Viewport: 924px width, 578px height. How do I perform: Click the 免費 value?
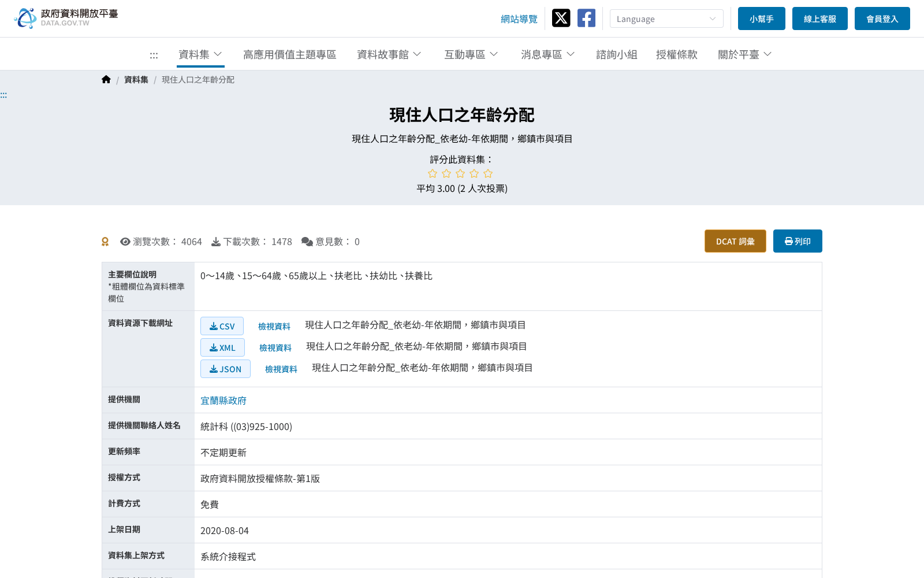click(x=210, y=505)
